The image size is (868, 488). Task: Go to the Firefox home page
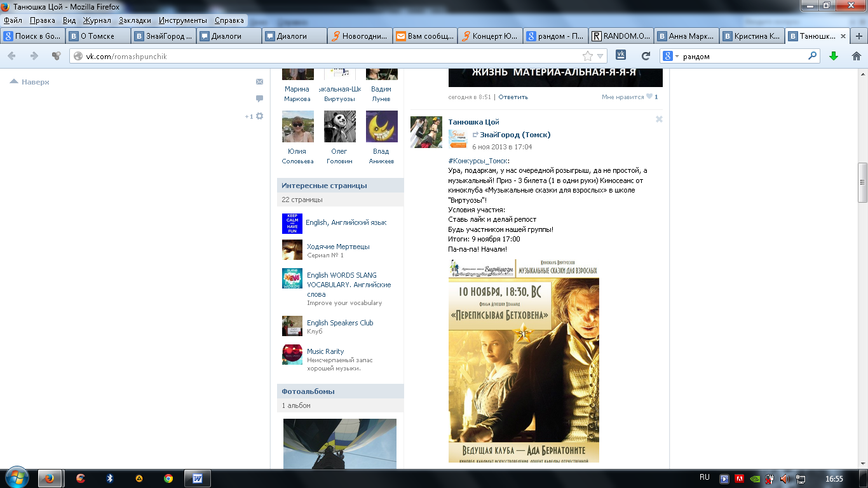coord(856,56)
